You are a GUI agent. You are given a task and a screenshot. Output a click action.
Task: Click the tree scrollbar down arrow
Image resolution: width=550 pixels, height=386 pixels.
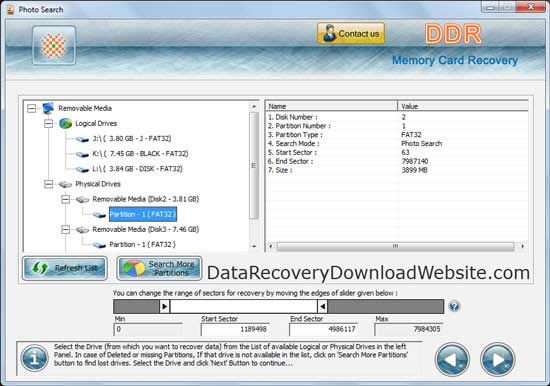click(254, 246)
